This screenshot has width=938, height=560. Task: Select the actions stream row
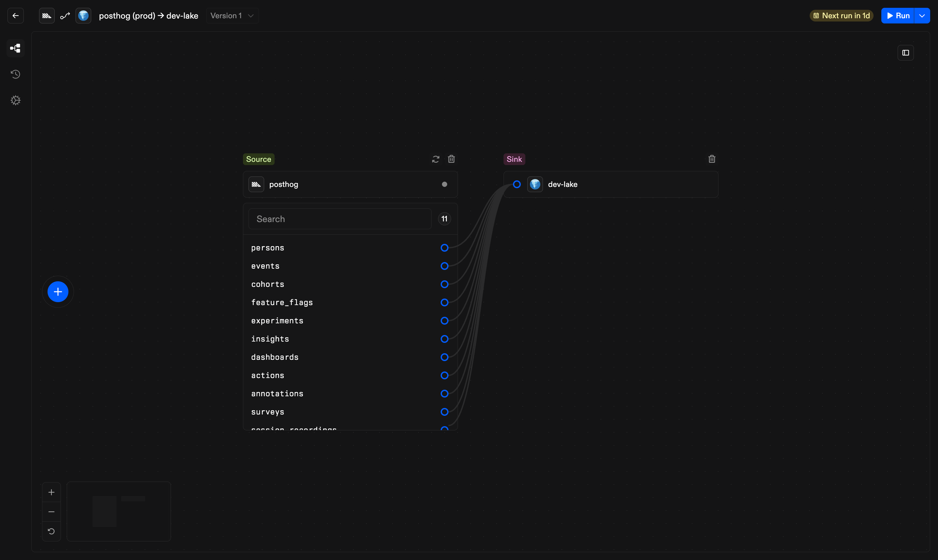350,375
